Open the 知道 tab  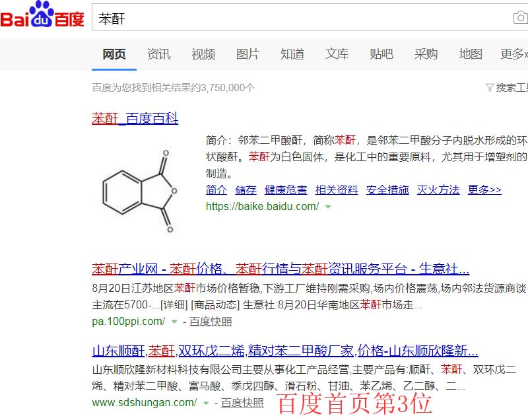click(x=292, y=54)
